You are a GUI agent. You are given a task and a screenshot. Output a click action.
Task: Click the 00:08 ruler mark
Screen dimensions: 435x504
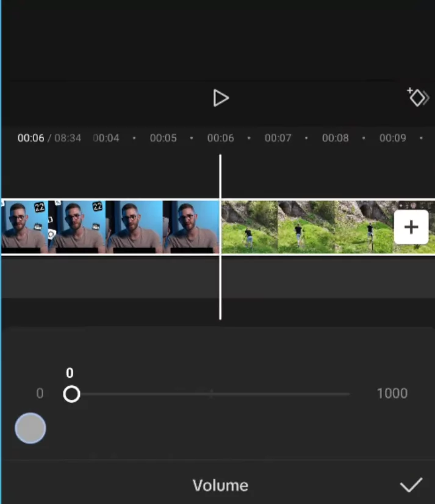(336, 138)
